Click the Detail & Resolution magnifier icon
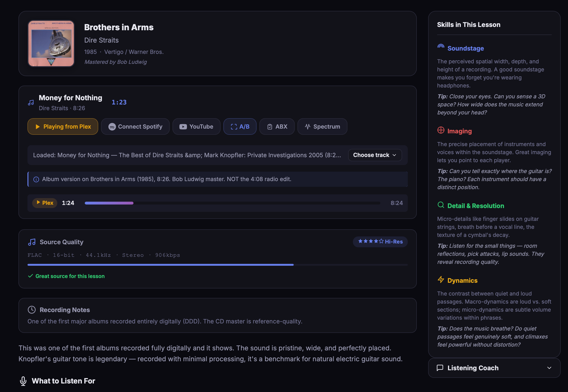The image size is (568, 392). pos(441,205)
